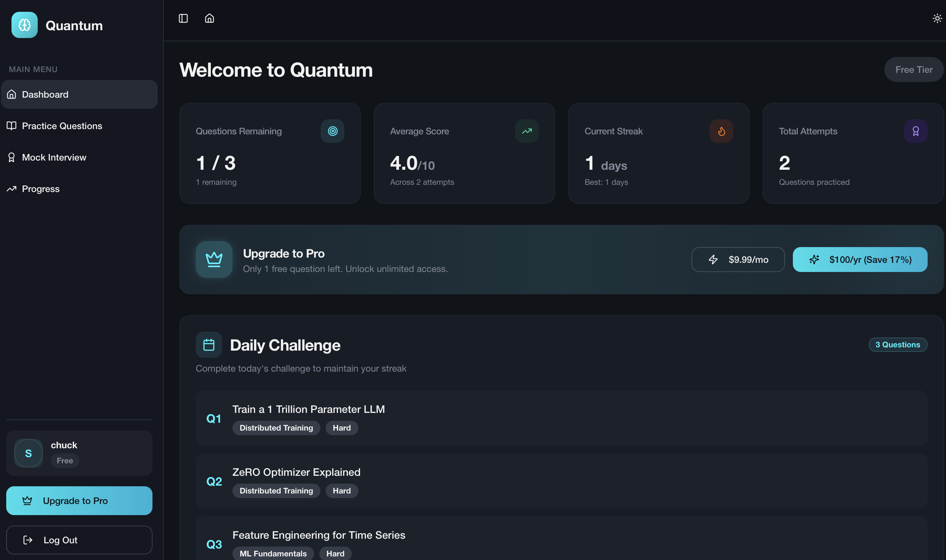This screenshot has height=560, width=946.
Task: Open the Progress menu item
Action: [x=41, y=189]
